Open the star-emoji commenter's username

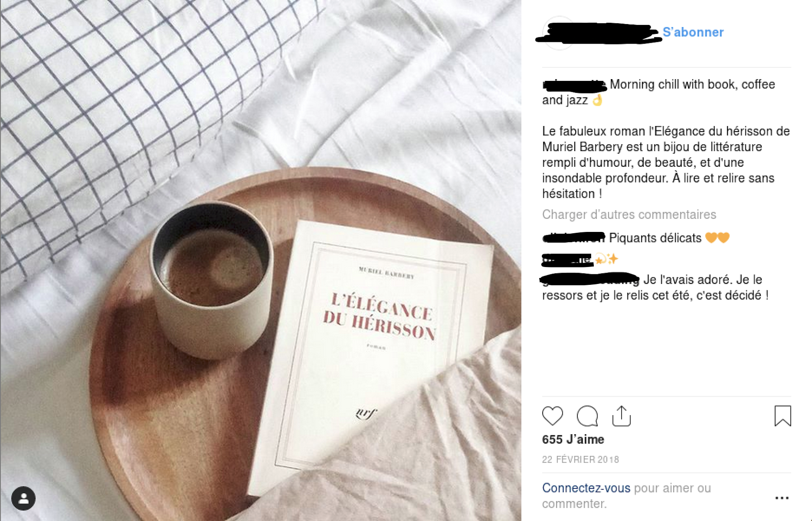click(567, 259)
